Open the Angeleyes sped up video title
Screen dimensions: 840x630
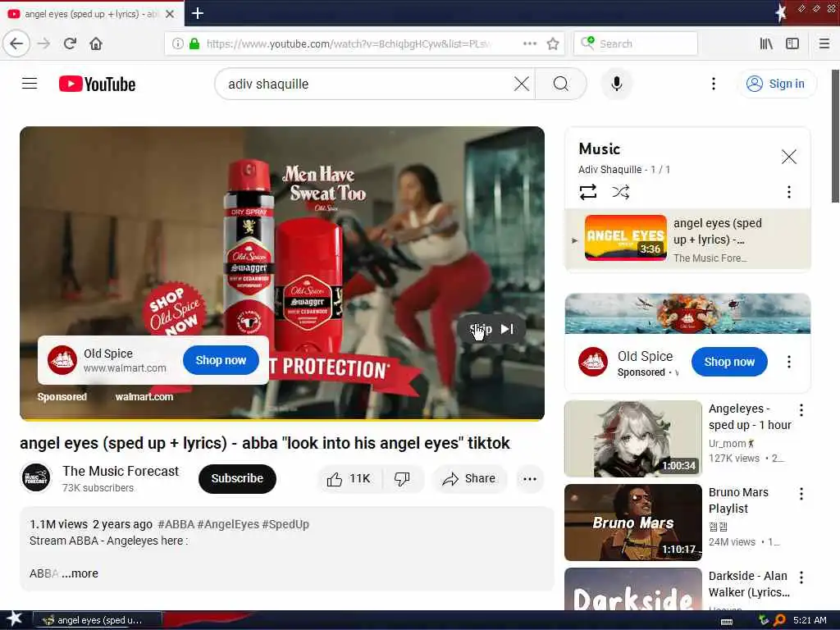[x=750, y=417]
